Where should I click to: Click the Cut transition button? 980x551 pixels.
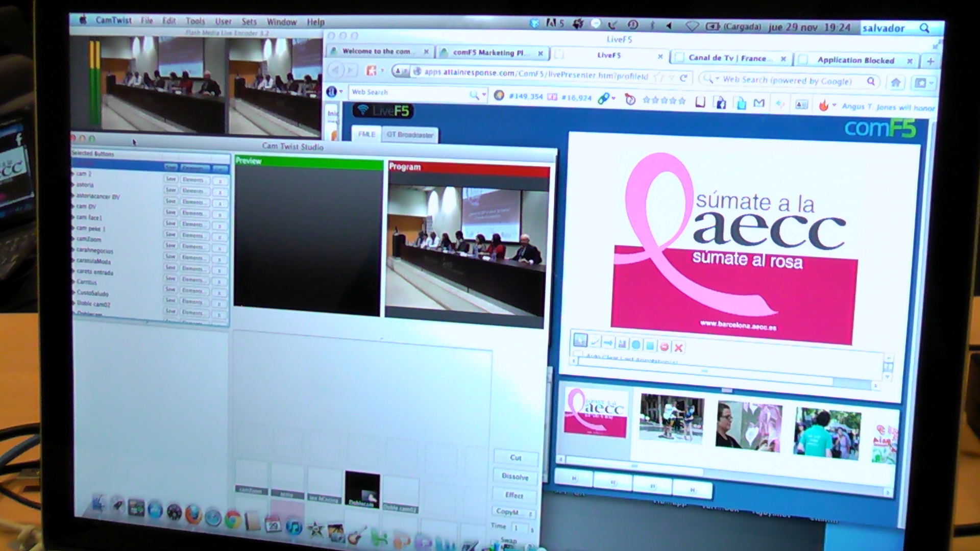coord(516,458)
